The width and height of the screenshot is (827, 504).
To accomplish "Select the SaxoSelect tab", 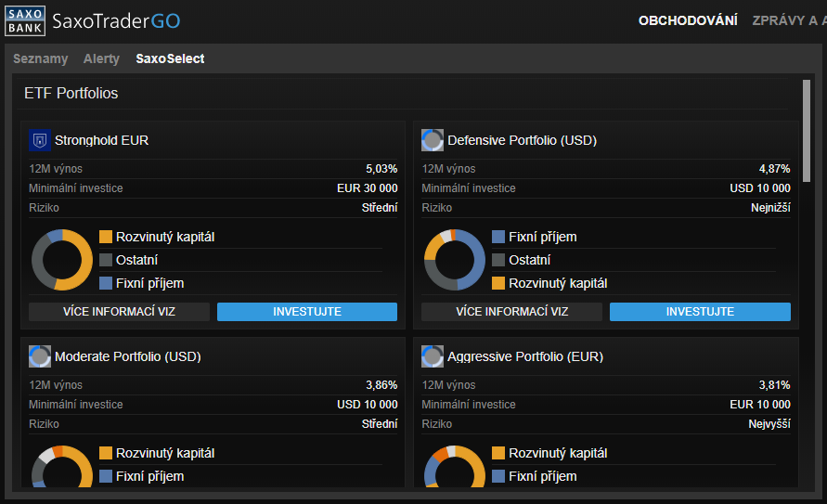I will coord(170,58).
